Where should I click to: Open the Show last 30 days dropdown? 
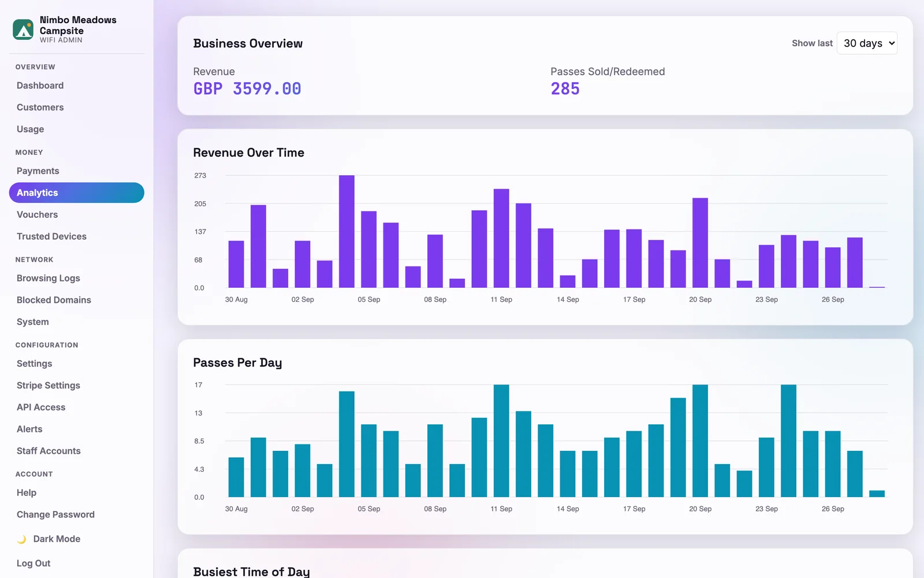click(867, 43)
